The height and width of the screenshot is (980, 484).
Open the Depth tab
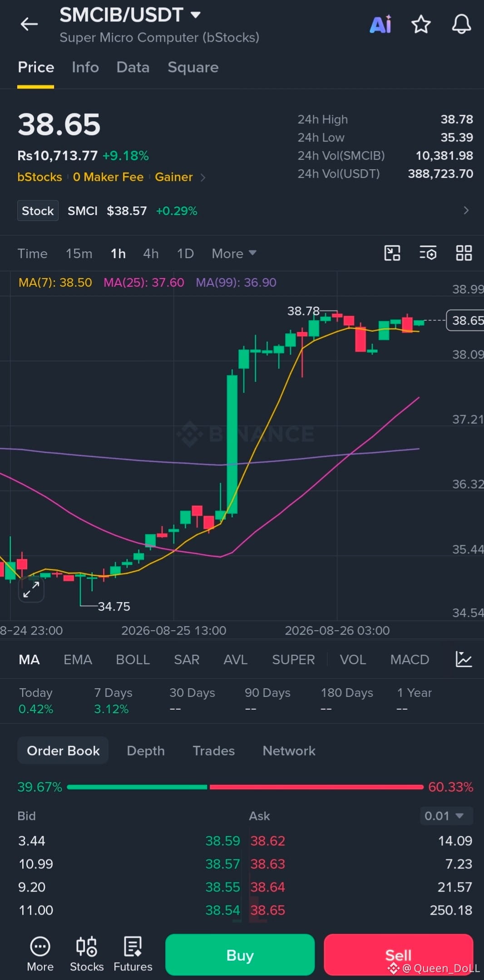(x=146, y=750)
